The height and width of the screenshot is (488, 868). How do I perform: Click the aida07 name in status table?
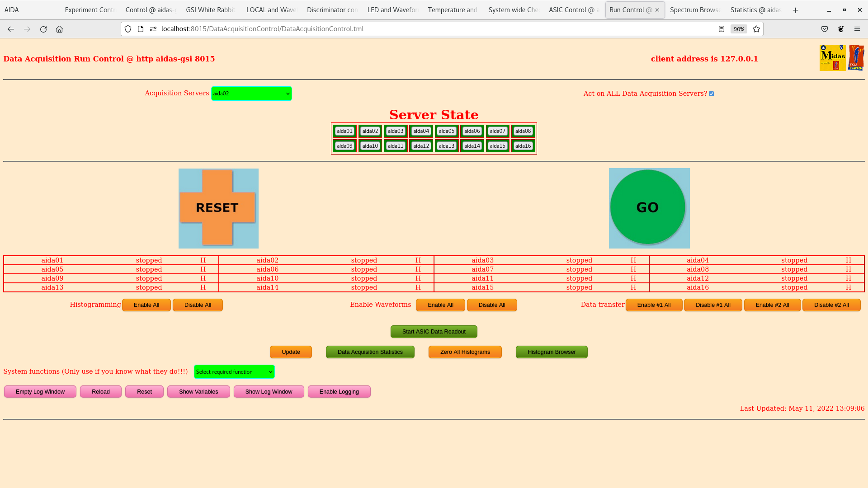click(482, 269)
